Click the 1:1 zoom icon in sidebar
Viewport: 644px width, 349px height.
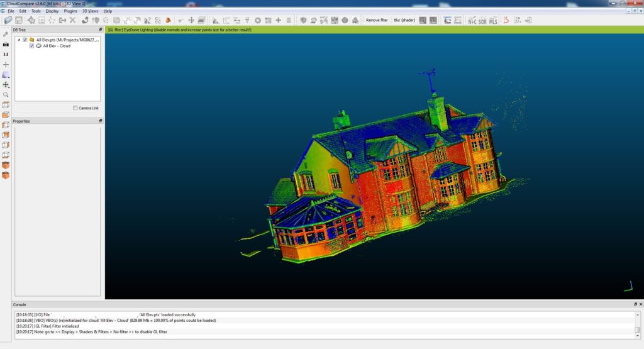pos(6,54)
